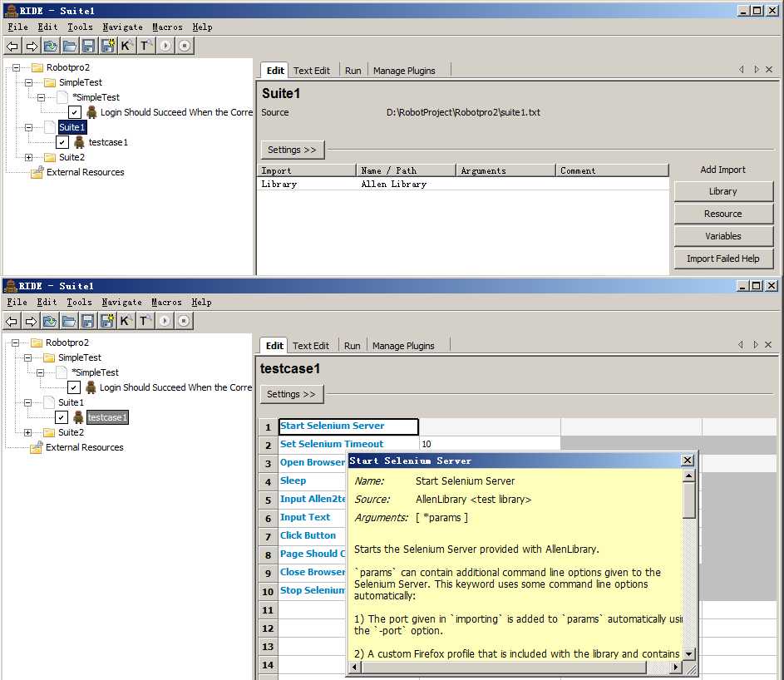This screenshot has height=680, width=784.
Task: Click tab scroll left arrow in top window
Action: point(742,70)
